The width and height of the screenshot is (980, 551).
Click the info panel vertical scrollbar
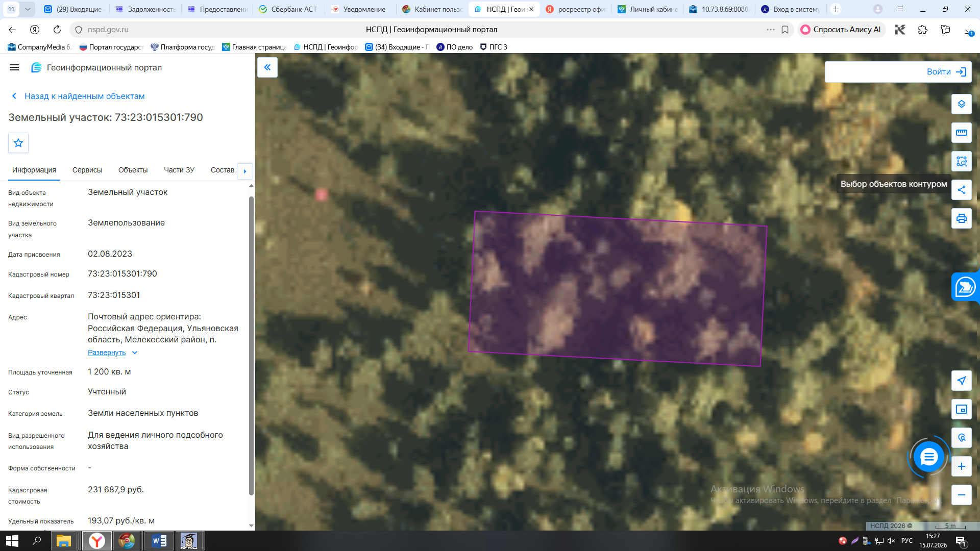(251, 345)
